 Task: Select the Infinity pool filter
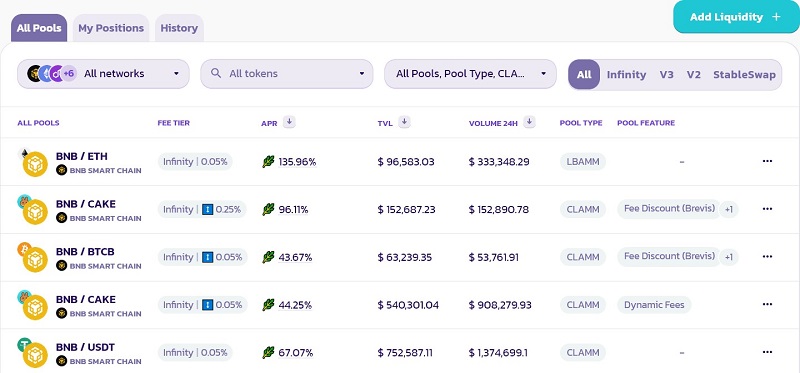626,74
